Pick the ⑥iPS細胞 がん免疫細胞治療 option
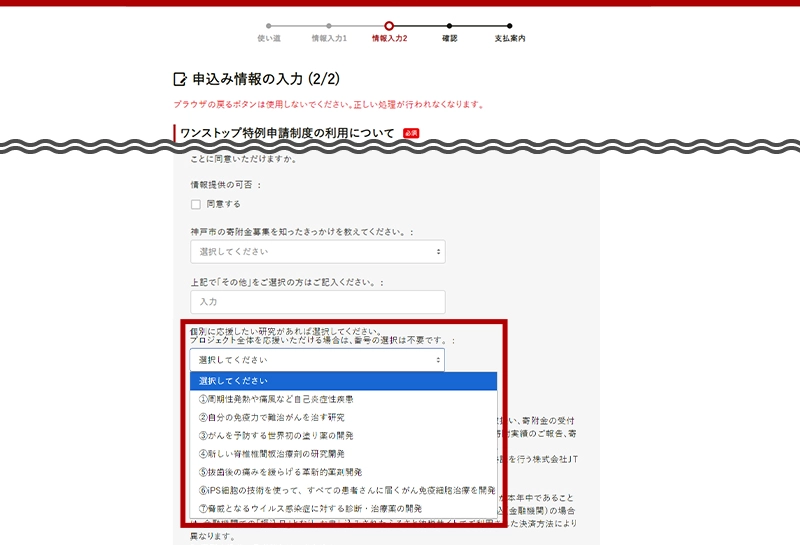The image size is (800, 545). point(343,490)
